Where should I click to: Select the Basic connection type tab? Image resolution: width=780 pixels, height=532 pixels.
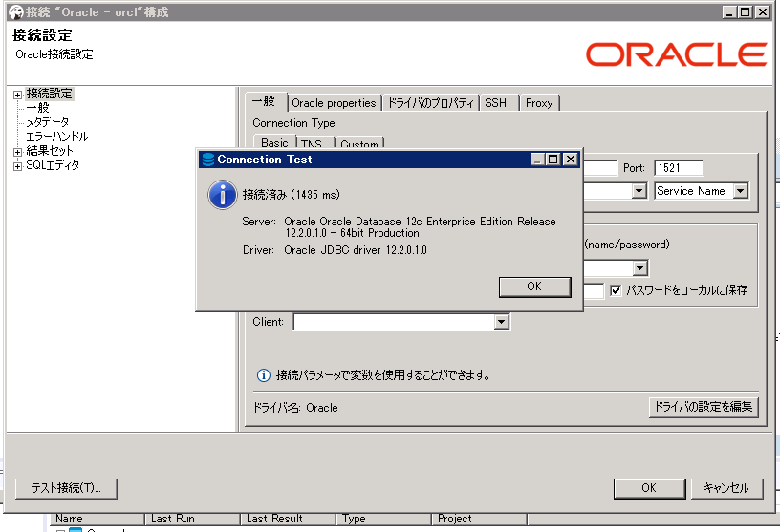274,142
